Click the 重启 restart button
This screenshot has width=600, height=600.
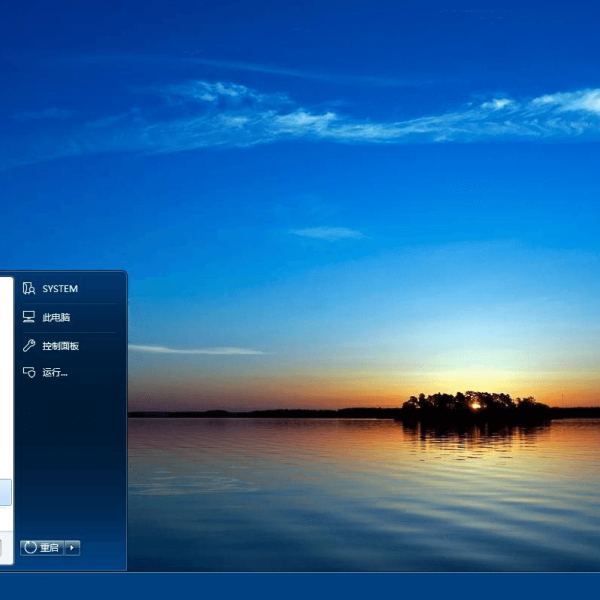pos(42,548)
